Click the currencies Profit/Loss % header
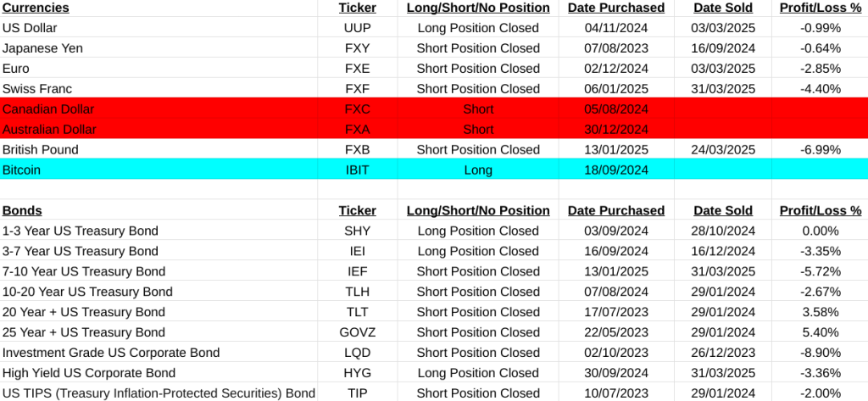This screenshot has height=401, width=868. coord(820,8)
